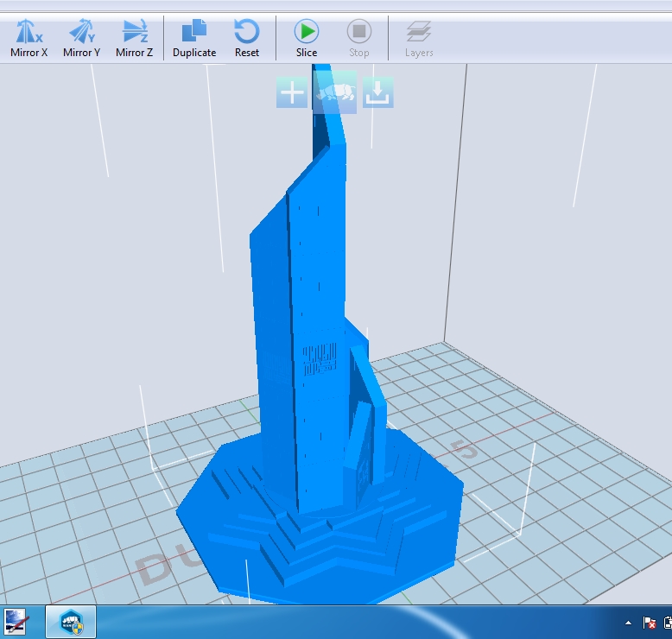Image resolution: width=672 pixels, height=639 pixels.
Task: Add a model with the plus overlay button
Action: [x=292, y=92]
